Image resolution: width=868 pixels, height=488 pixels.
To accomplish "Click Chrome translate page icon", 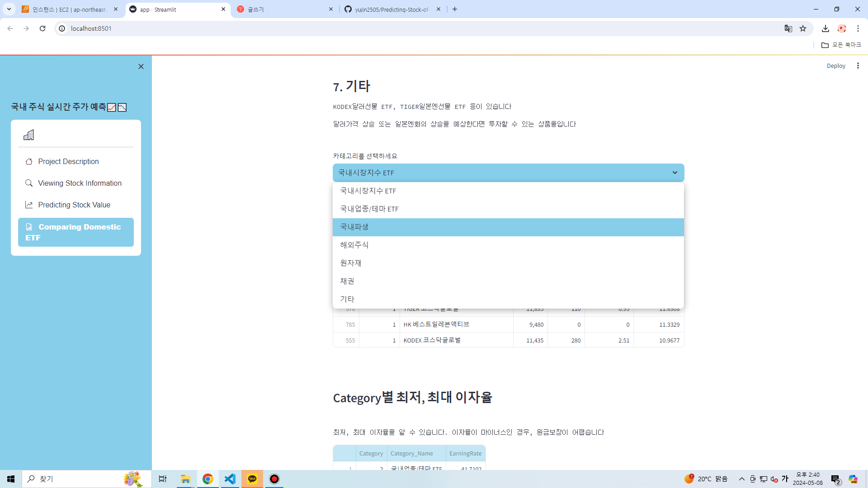I will [x=788, y=28].
